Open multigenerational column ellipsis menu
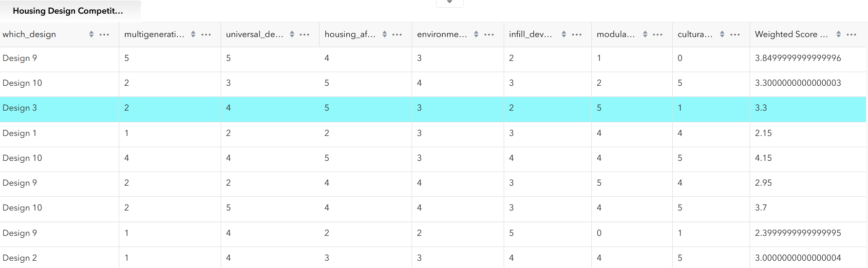868x268 pixels. click(x=206, y=34)
